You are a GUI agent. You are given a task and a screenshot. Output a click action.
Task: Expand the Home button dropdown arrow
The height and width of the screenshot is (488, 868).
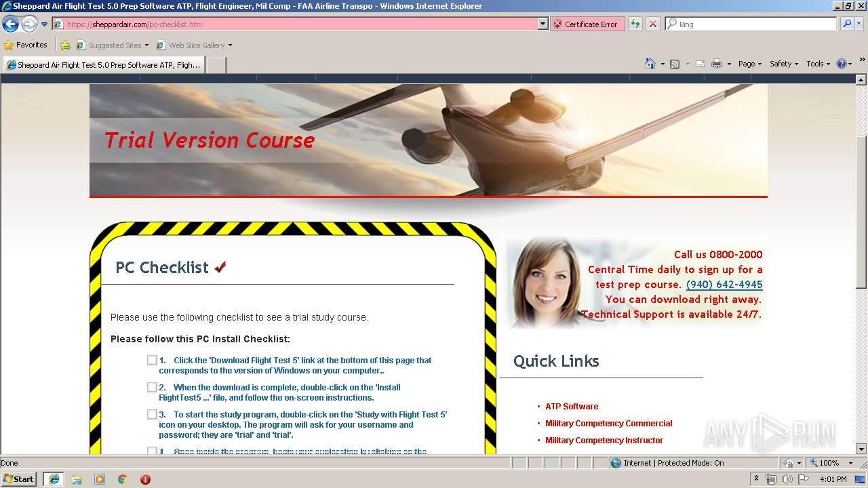(661, 64)
